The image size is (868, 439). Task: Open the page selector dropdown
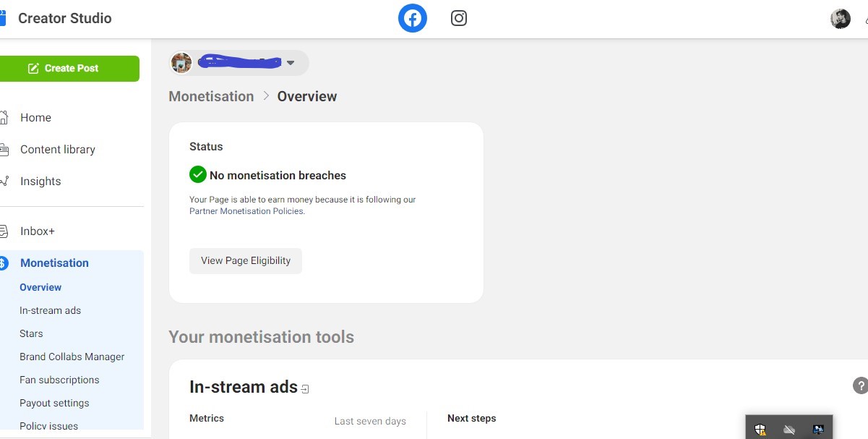point(239,63)
